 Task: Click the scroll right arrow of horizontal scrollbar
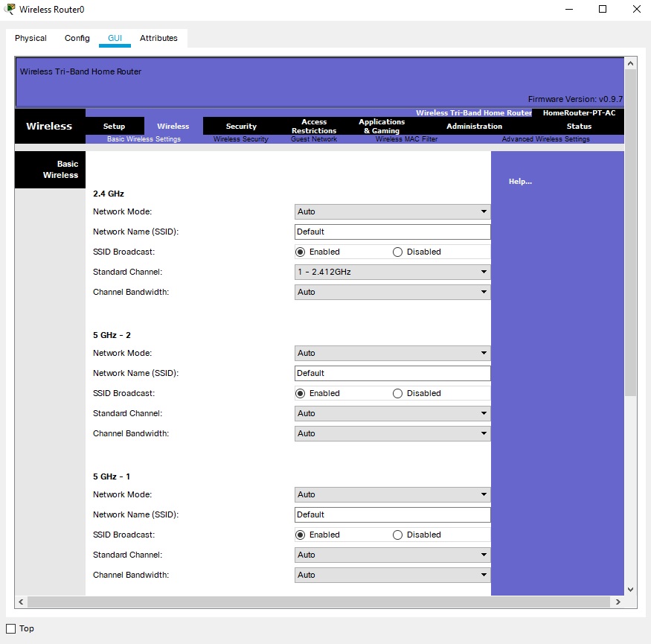coord(618,602)
